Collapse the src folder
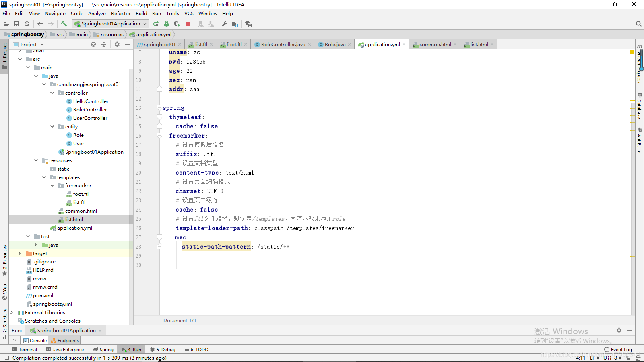Screen dimensions: 644x362 (20, 59)
